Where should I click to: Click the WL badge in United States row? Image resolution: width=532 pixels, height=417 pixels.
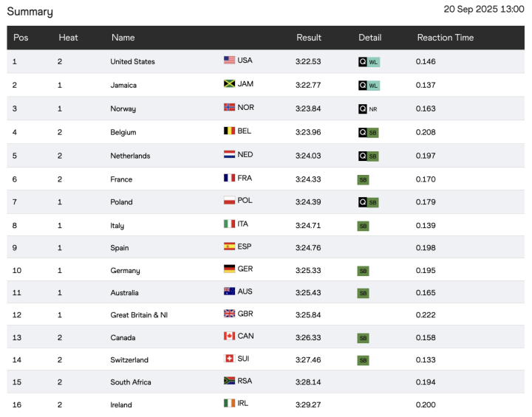pos(373,62)
